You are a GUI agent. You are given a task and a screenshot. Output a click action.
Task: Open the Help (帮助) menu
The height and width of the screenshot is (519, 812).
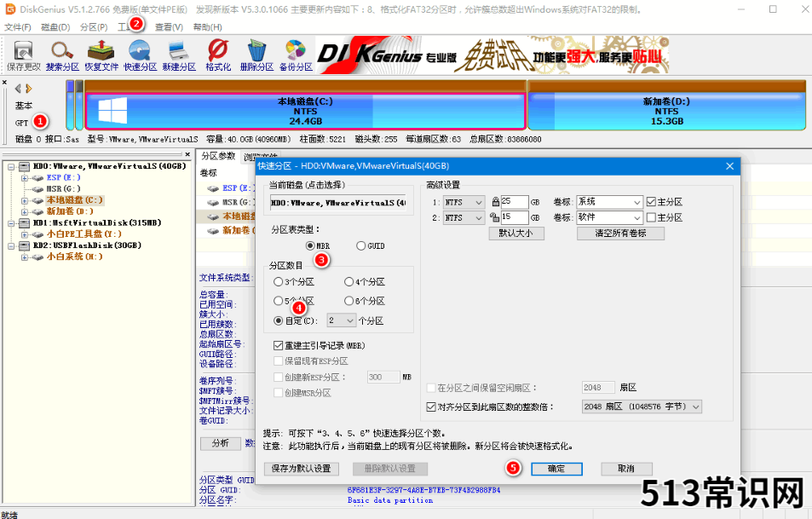[x=208, y=27]
